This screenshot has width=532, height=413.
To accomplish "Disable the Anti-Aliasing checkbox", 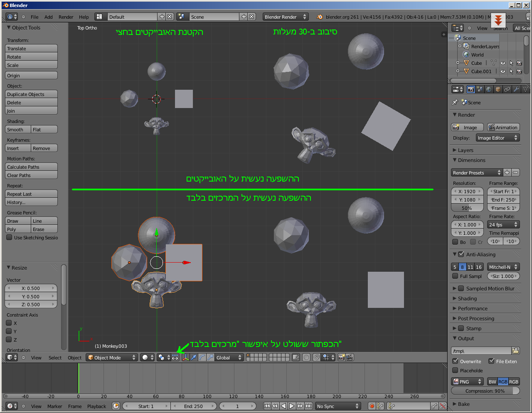I will [461, 254].
